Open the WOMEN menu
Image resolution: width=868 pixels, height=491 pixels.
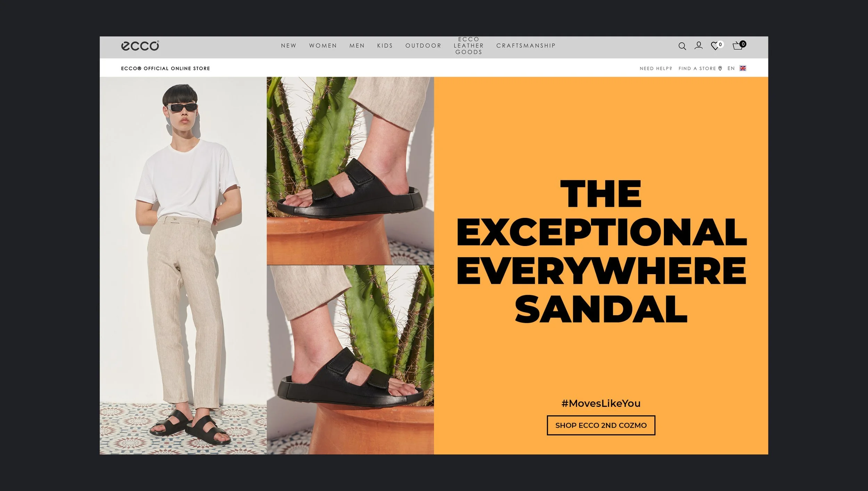[323, 46]
